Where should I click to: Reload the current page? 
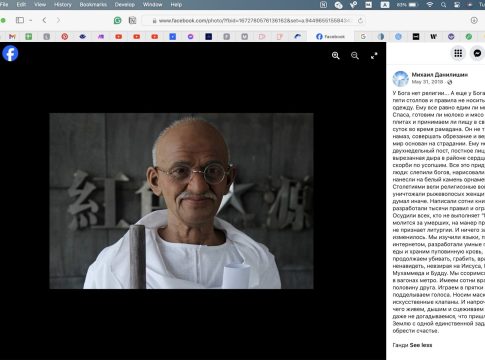coord(360,21)
